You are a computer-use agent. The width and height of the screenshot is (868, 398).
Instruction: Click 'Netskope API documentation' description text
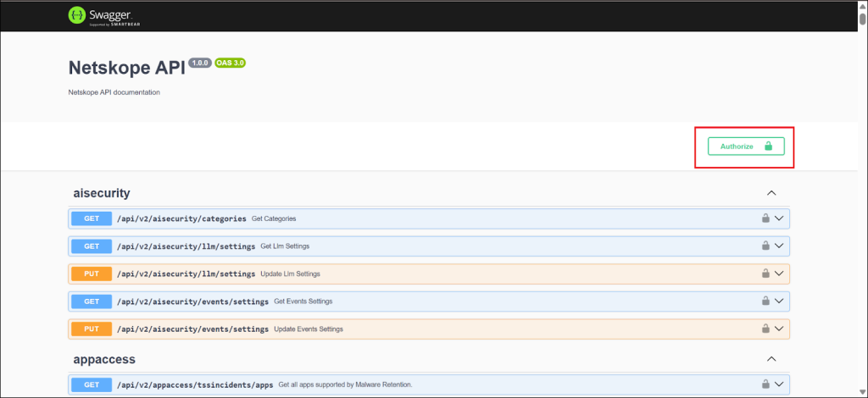(114, 92)
